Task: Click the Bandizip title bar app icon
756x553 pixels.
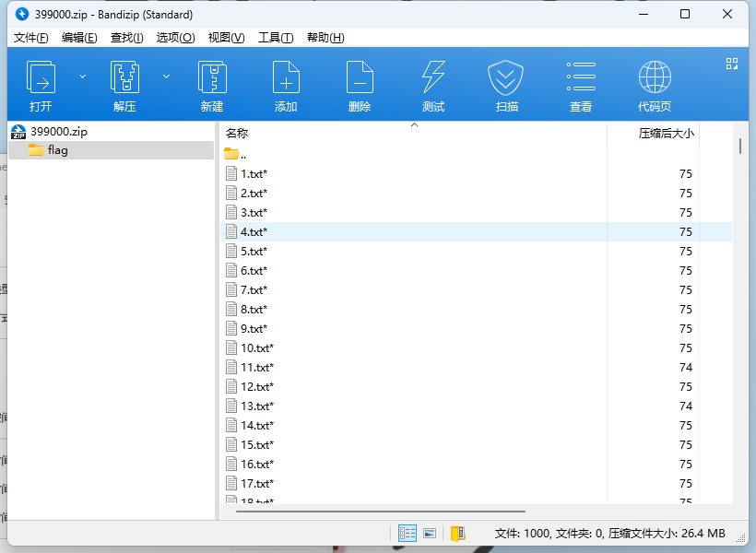Action: [x=22, y=14]
